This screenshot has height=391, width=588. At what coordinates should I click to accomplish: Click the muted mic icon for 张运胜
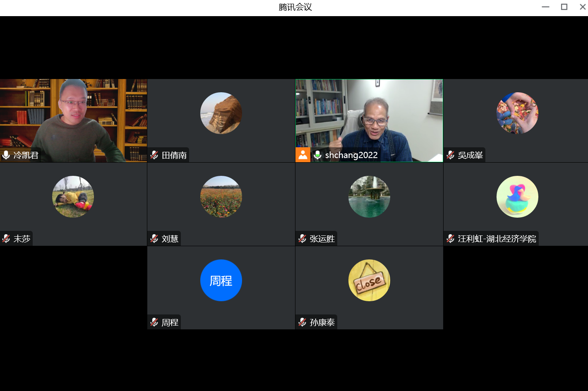[302, 239]
